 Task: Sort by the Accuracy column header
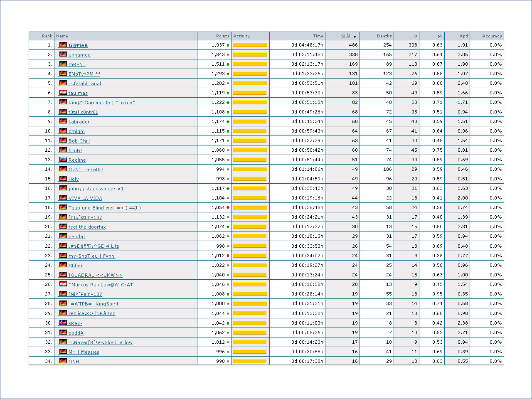(x=492, y=36)
